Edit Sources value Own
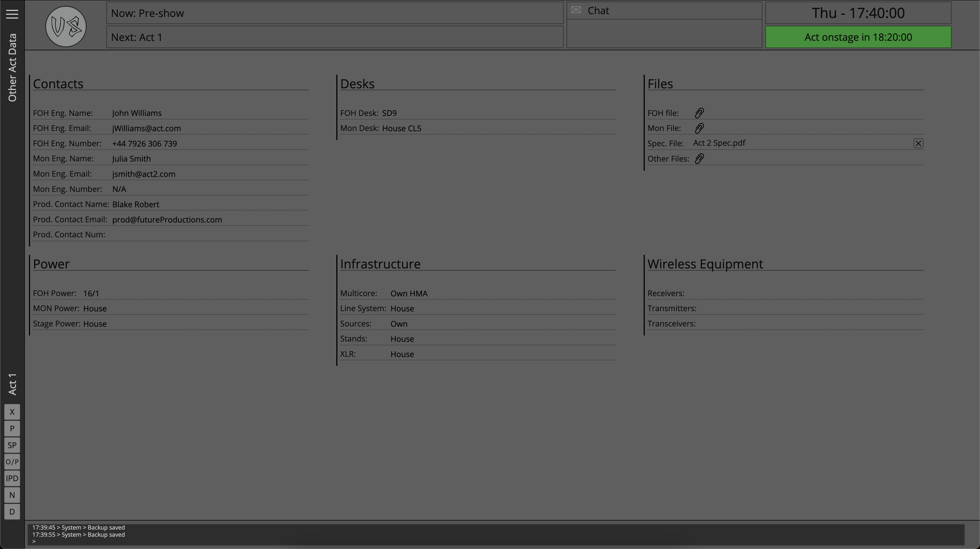The height and width of the screenshot is (549, 980). click(x=399, y=324)
